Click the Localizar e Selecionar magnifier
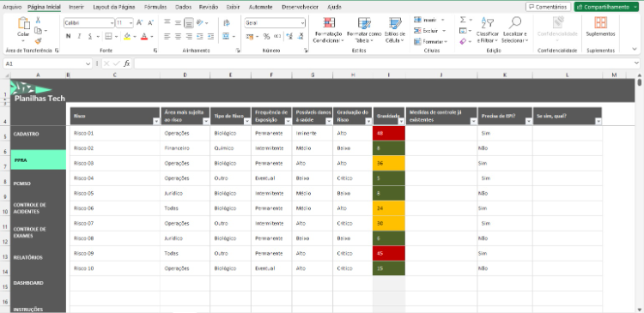 [514, 22]
